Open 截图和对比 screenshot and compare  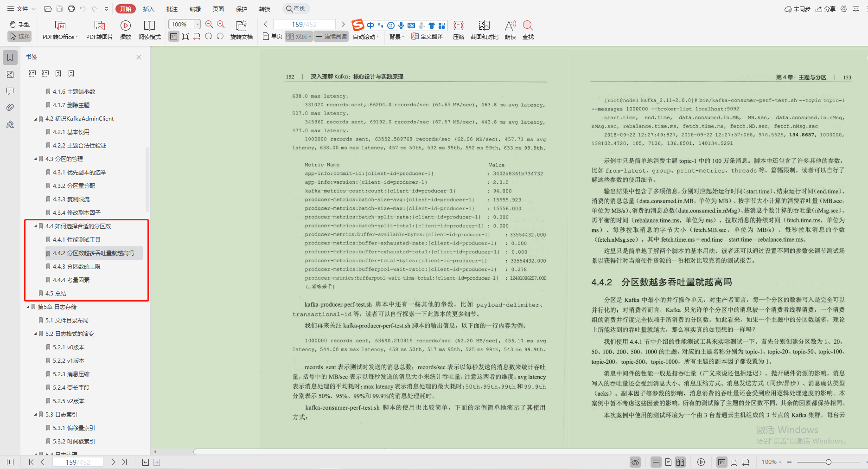point(485,30)
